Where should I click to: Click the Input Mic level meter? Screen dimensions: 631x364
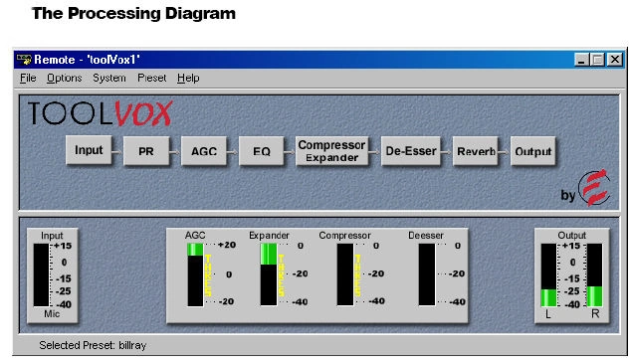point(41,275)
